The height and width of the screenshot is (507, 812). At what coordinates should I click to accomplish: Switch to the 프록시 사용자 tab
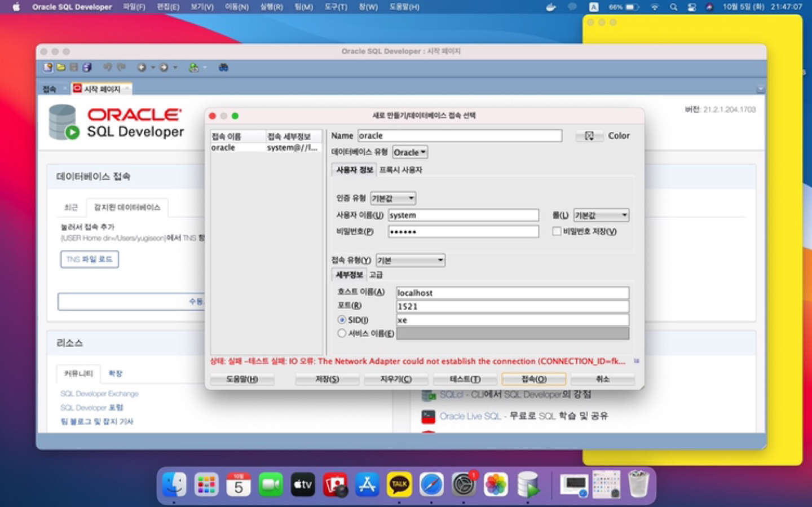[x=401, y=170]
